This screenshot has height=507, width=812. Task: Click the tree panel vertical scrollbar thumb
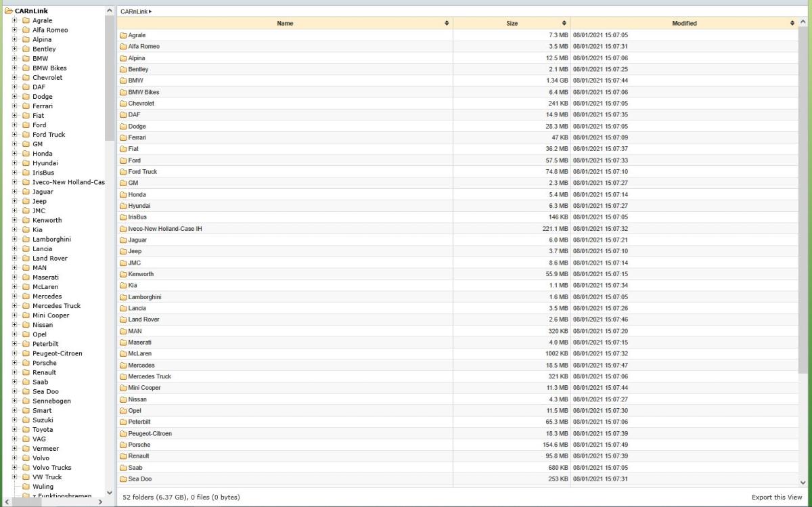110,78
